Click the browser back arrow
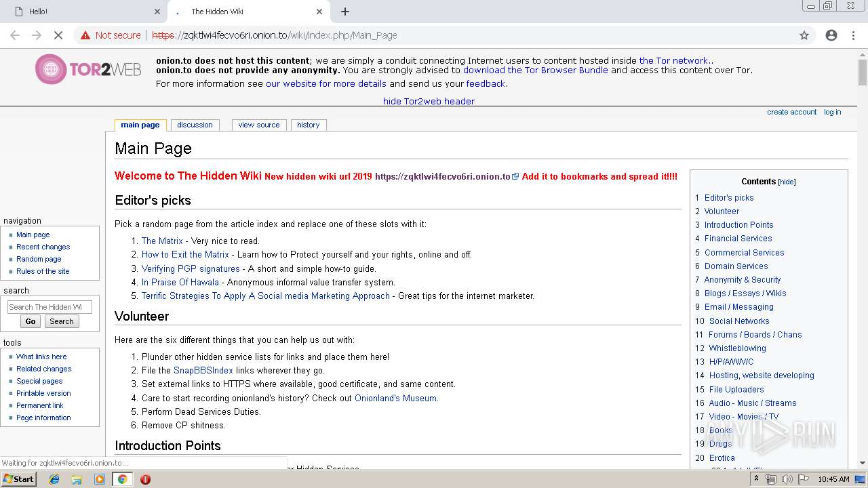 point(15,35)
